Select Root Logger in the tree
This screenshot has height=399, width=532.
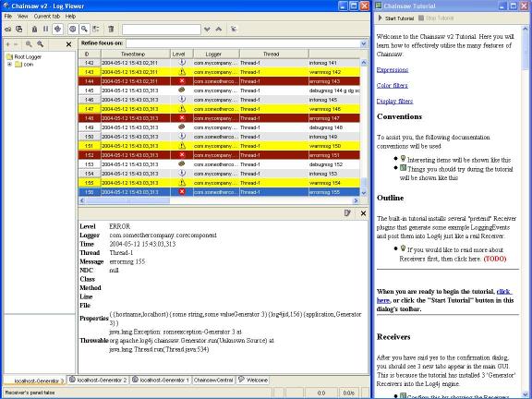24,57
